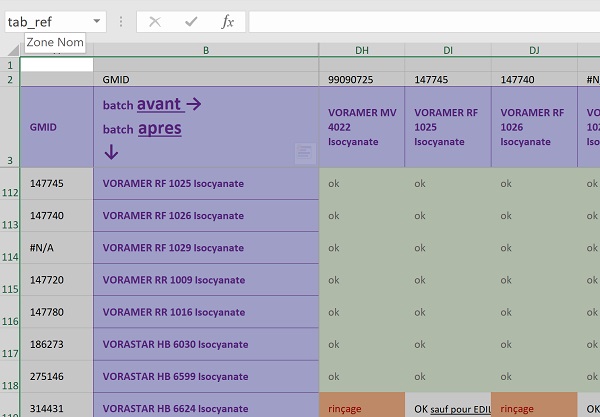Select row 117 header
This screenshot has width=600, height=417.
tap(10, 344)
